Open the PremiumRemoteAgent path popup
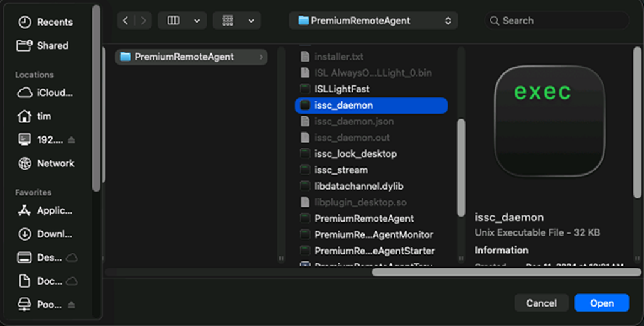This screenshot has width=644, height=326. pos(373,21)
